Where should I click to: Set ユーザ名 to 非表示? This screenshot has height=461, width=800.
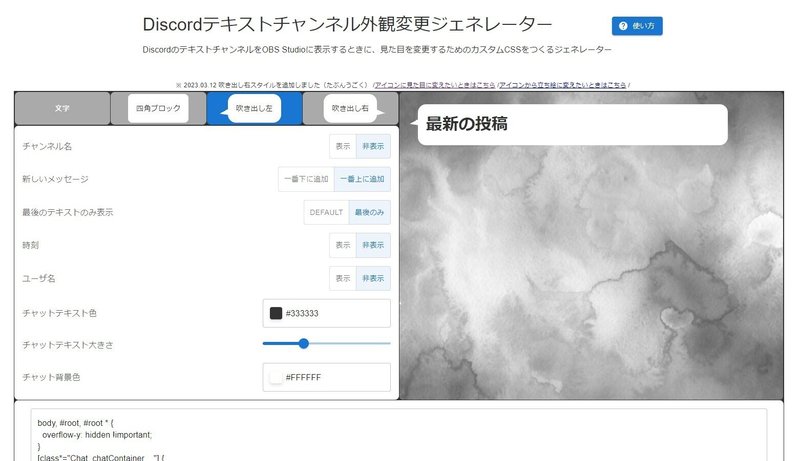373,278
